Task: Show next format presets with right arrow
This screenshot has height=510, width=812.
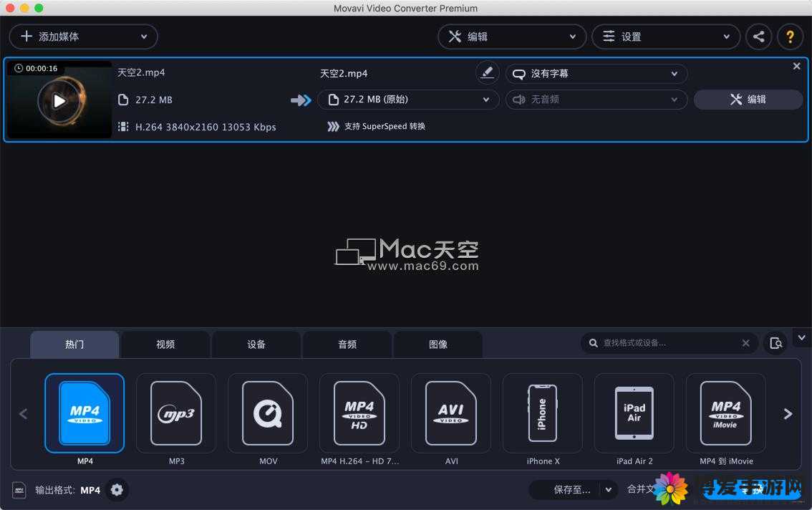Action: pos(788,414)
